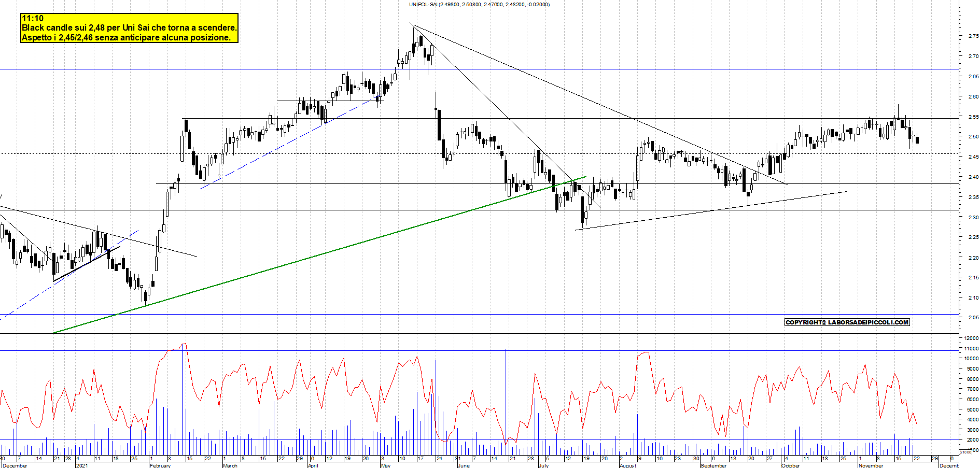Click the May month label
This screenshot has height=468, width=980.
[x=385, y=465]
